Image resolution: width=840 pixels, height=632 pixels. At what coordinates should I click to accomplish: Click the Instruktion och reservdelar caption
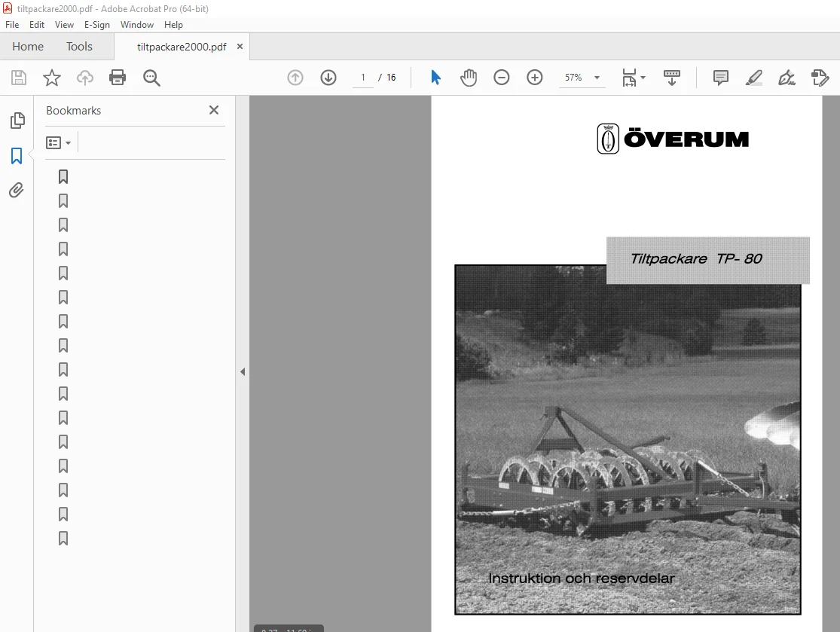[x=582, y=579]
